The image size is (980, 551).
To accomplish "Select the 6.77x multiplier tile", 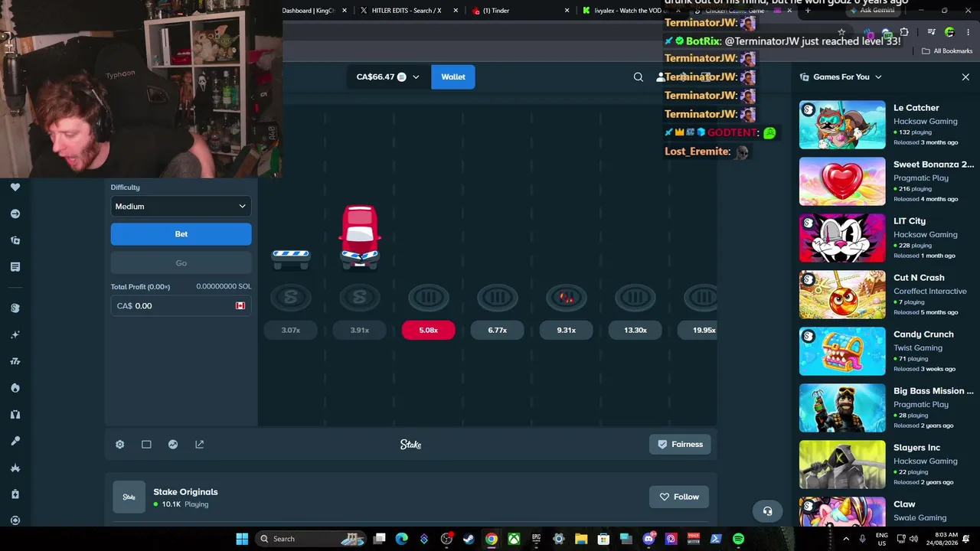I will point(498,330).
